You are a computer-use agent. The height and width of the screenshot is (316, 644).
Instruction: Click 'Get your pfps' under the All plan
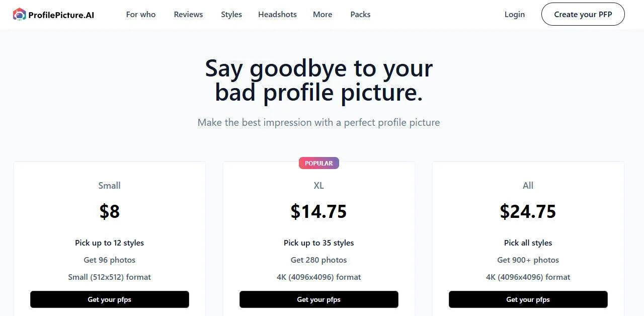point(528,299)
